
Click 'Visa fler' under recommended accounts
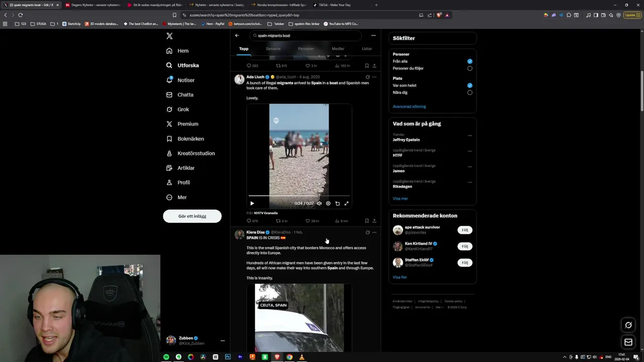(x=400, y=277)
